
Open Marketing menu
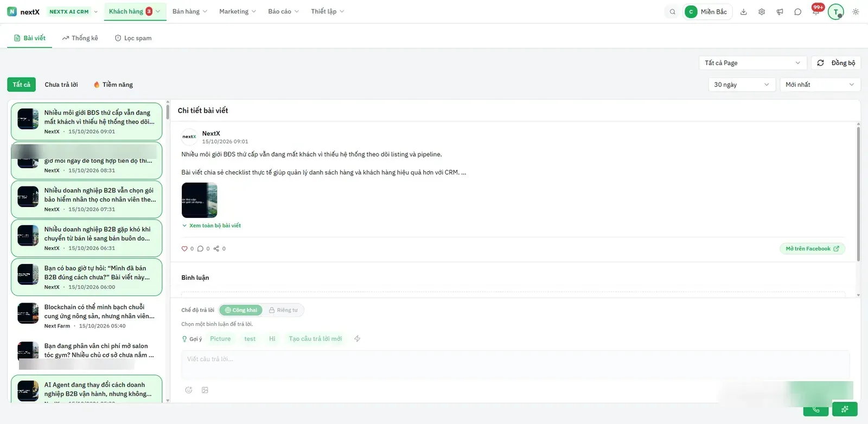pos(238,11)
